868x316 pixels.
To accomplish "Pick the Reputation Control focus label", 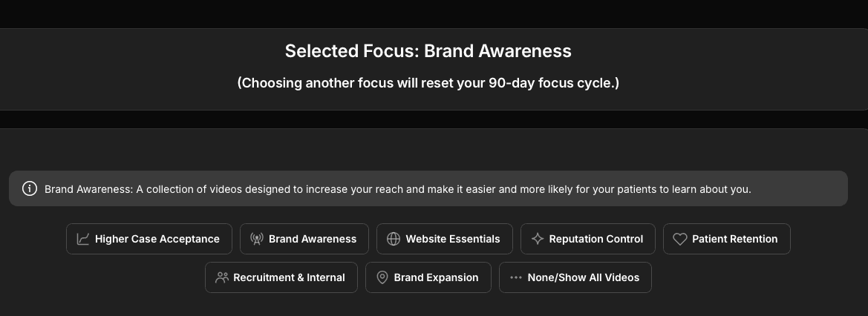I will click(596, 239).
